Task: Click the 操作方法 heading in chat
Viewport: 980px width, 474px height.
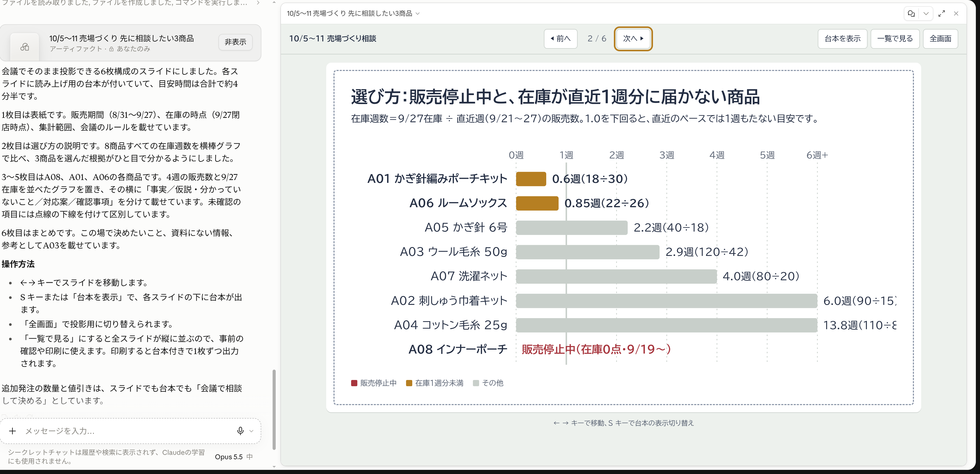Action: (x=18, y=264)
